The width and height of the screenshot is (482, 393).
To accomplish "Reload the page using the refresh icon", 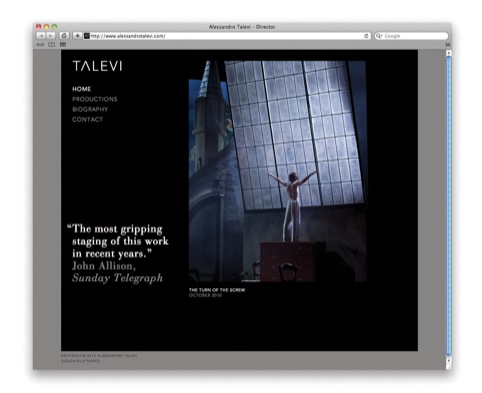I will click(366, 36).
